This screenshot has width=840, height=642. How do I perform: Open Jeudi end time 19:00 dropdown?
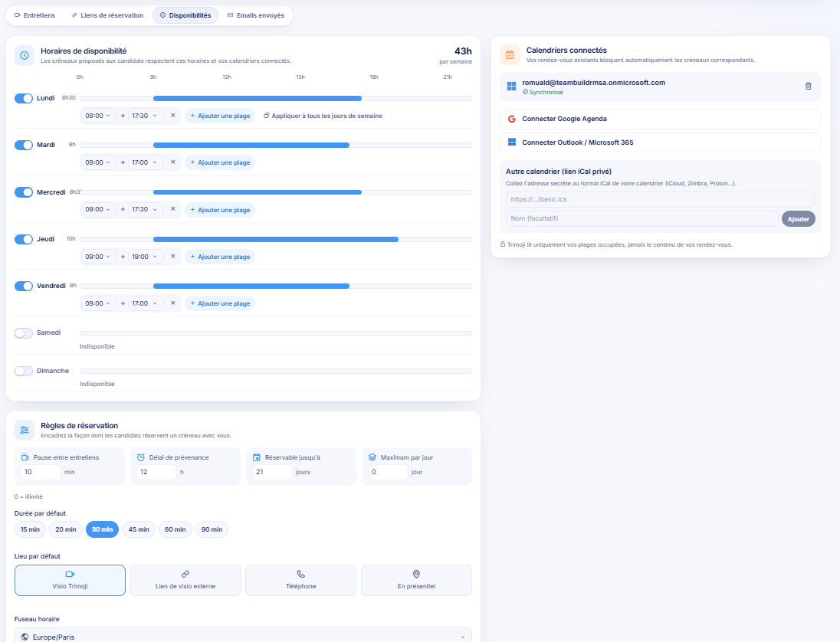(145, 257)
